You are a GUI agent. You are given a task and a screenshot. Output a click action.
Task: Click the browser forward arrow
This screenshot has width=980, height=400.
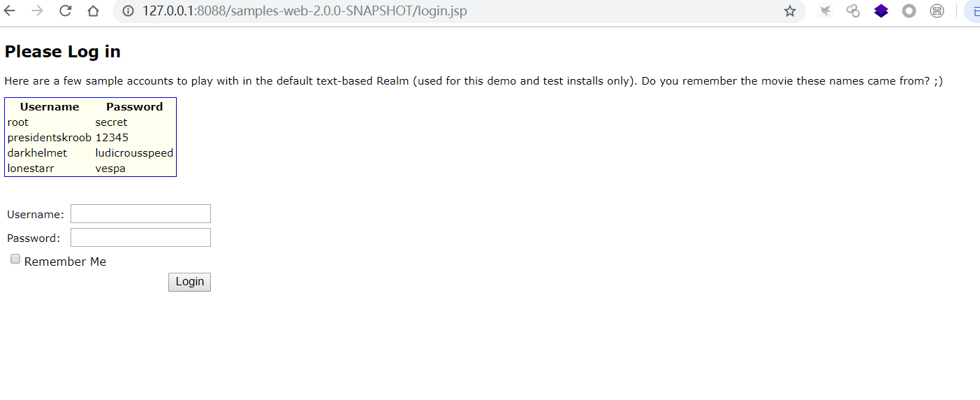38,11
